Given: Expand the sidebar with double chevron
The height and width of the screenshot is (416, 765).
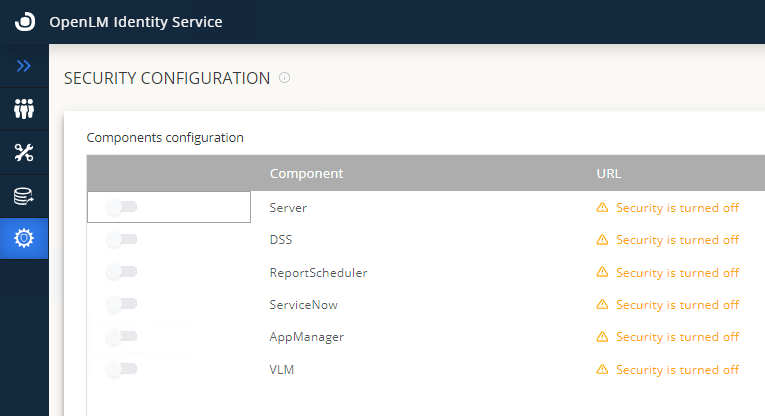Looking at the screenshot, I should click(x=24, y=66).
